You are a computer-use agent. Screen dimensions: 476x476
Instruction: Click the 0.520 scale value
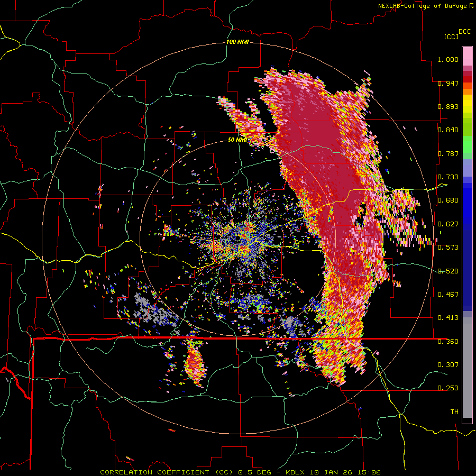click(x=448, y=271)
